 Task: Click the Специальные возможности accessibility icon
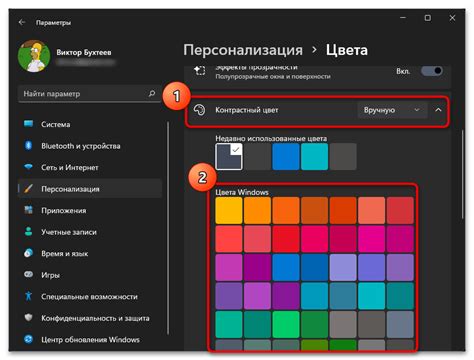point(29,296)
